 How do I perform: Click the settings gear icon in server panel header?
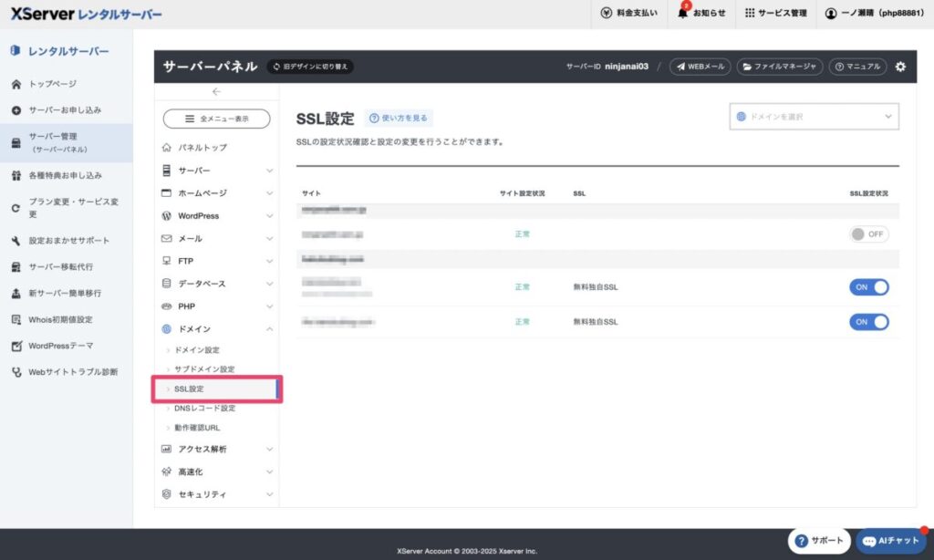(x=900, y=67)
